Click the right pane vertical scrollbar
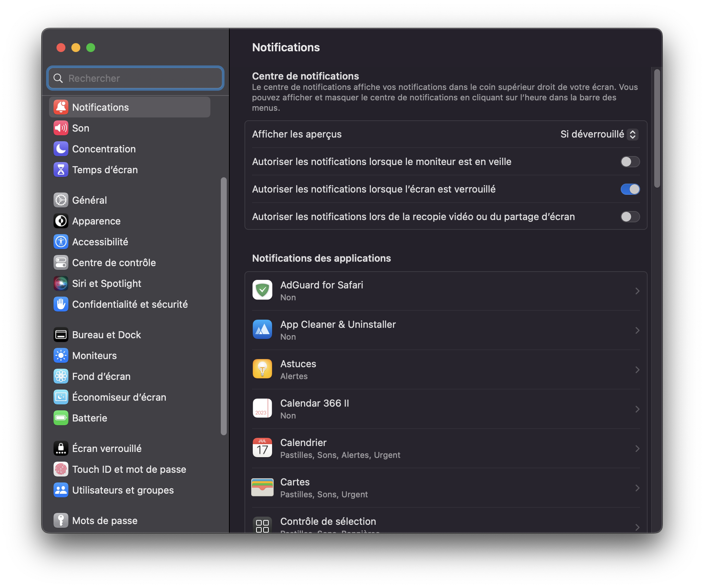The width and height of the screenshot is (704, 588). [657, 128]
